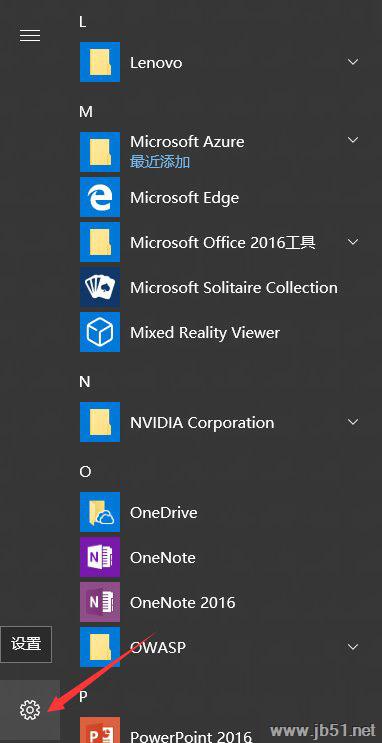Launch the OneNote 2016 icon
Image resolution: width=382 pixels, height=743 pixels.
tap(100, 602)
